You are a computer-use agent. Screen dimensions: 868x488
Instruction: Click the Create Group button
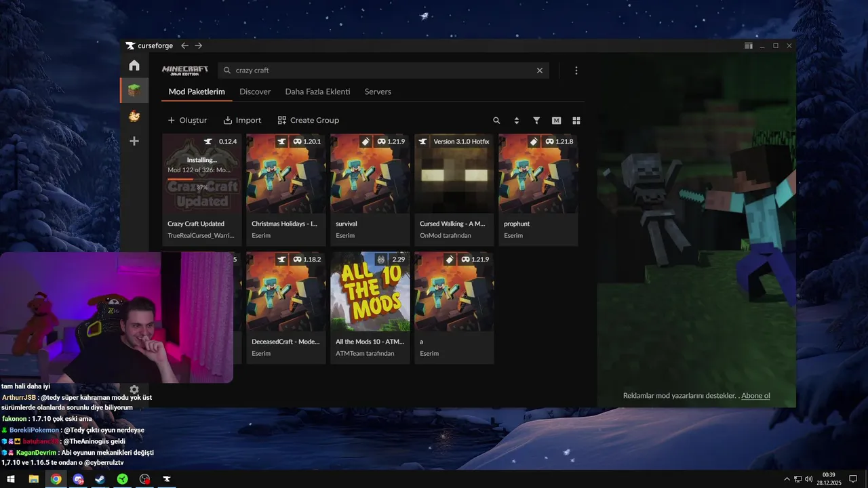coord(309,120)
